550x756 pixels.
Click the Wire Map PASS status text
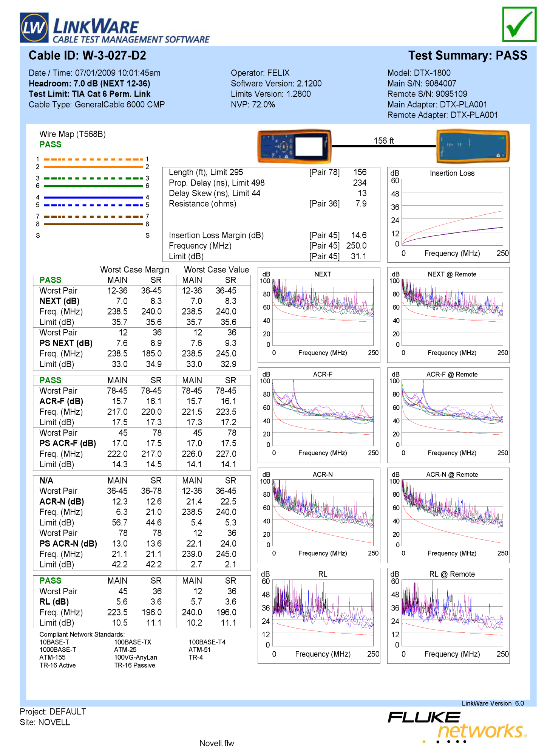pos(50,144)
